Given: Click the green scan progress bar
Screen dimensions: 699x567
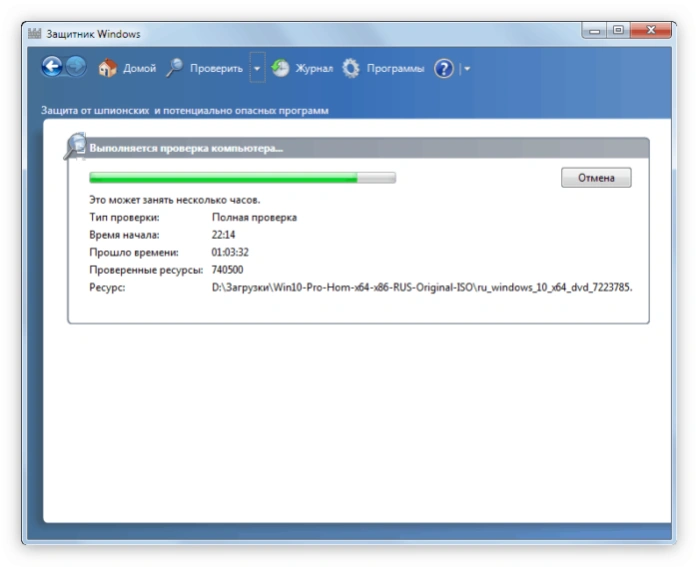Looking at the screenshot, I should coord(243,177).
